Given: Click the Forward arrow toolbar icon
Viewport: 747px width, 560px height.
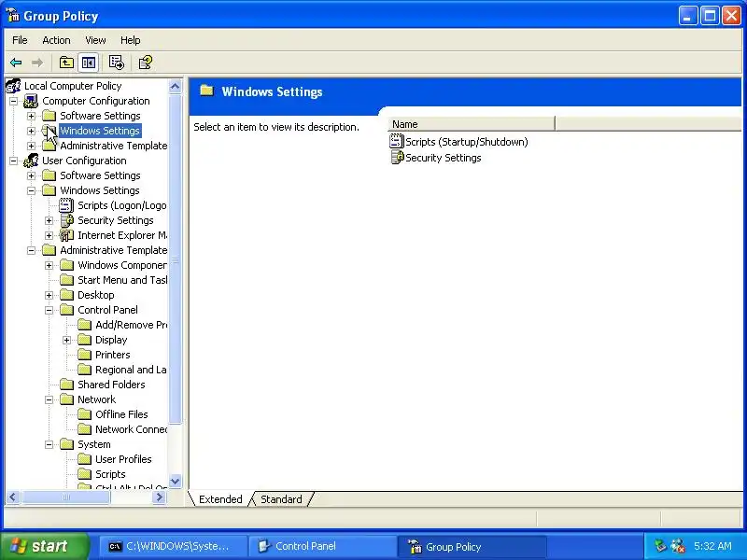Looking at the screenshot, I should point(37,63).
